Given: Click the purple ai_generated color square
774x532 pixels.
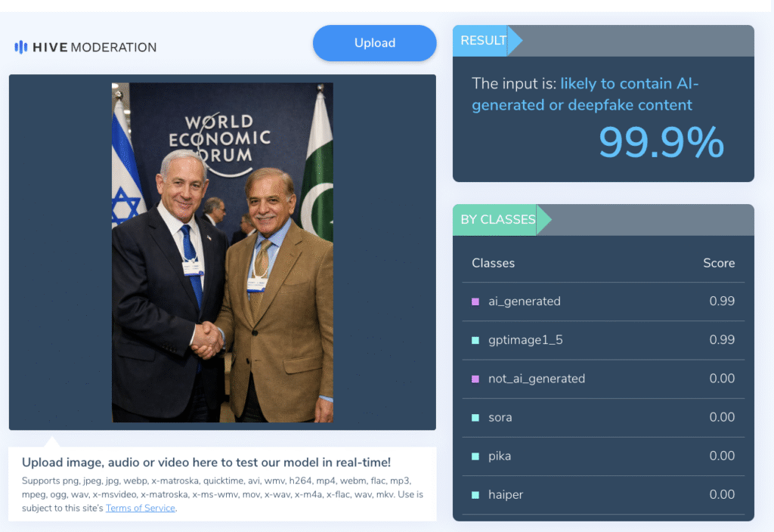Looking at the screenshot, I should coord(475,302).
